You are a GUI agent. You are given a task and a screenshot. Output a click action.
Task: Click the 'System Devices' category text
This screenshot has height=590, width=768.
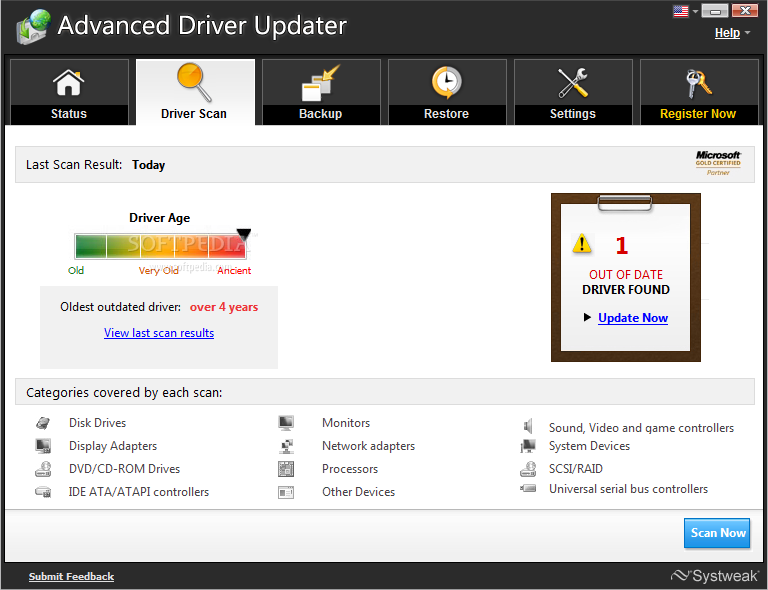589,446
